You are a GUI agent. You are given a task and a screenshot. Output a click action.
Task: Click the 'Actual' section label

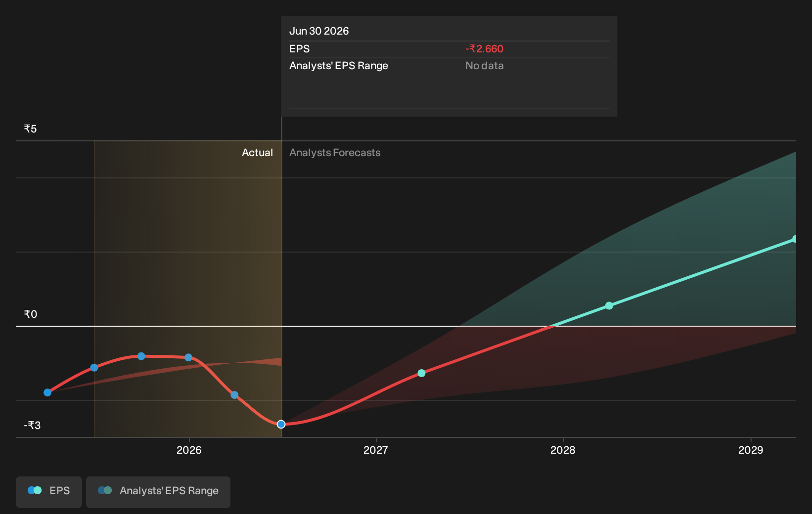tap(257, 153)
